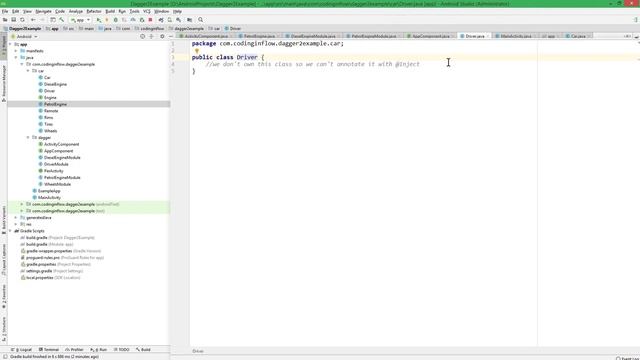Screen dimensions: 640x360
Task: Collapse the Gradle Scripts node
Action: [10, 231]
